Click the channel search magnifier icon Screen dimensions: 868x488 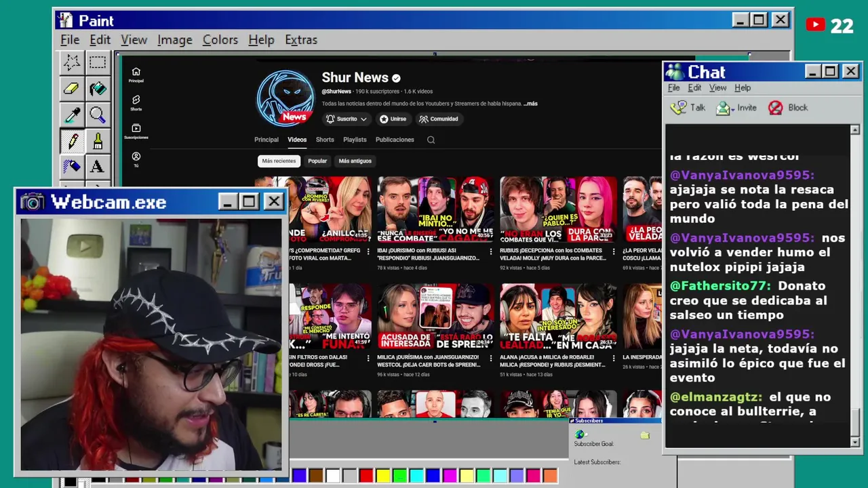(431, 140)
